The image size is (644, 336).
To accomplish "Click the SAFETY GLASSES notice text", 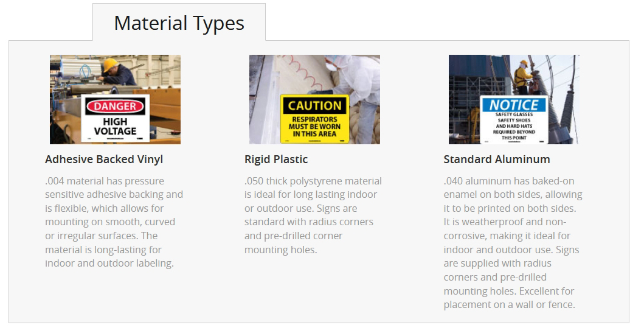I will 514,126.
